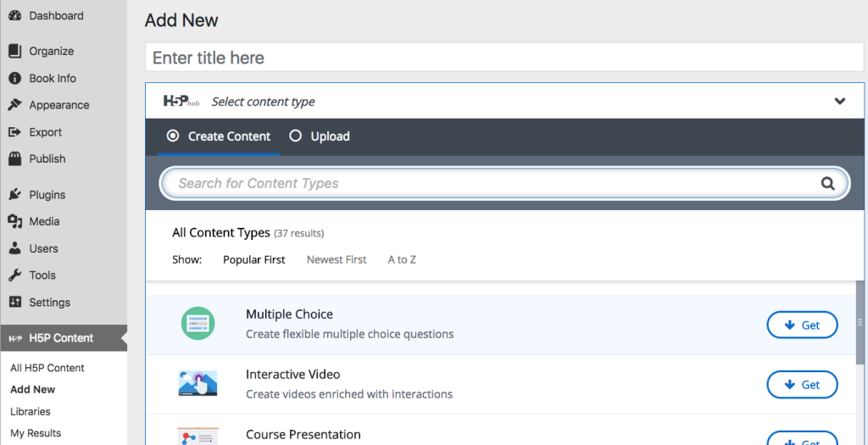Open the Add New submenu link
Image resolution: width=868 pixels, height=445 pixels.
(x=33, y=390)
